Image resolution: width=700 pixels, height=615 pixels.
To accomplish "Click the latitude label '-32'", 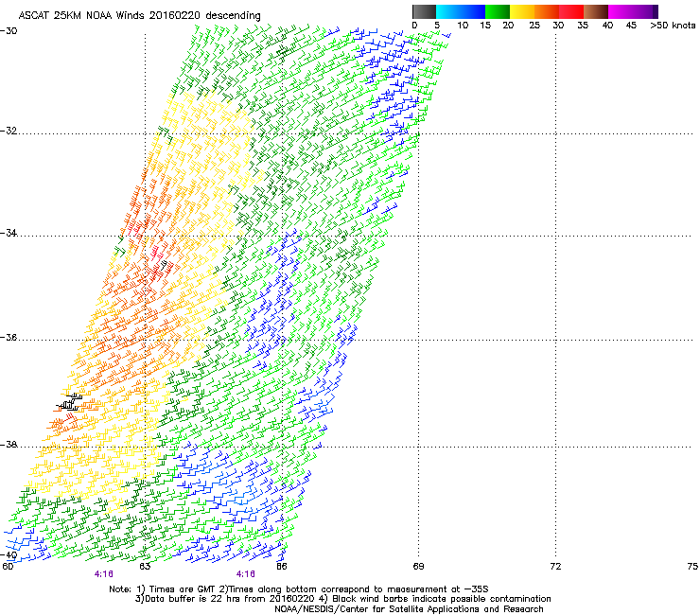I will (x=9, y=131).
